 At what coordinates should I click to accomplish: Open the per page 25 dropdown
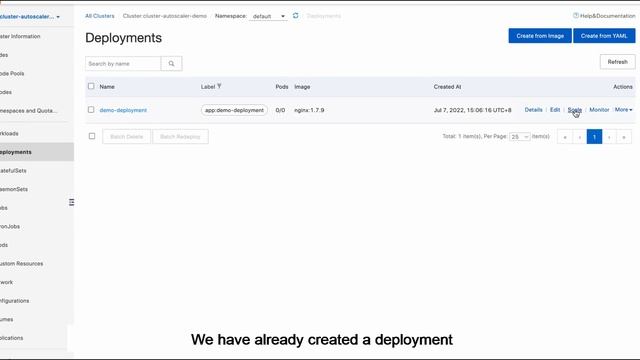coord(520,137)
